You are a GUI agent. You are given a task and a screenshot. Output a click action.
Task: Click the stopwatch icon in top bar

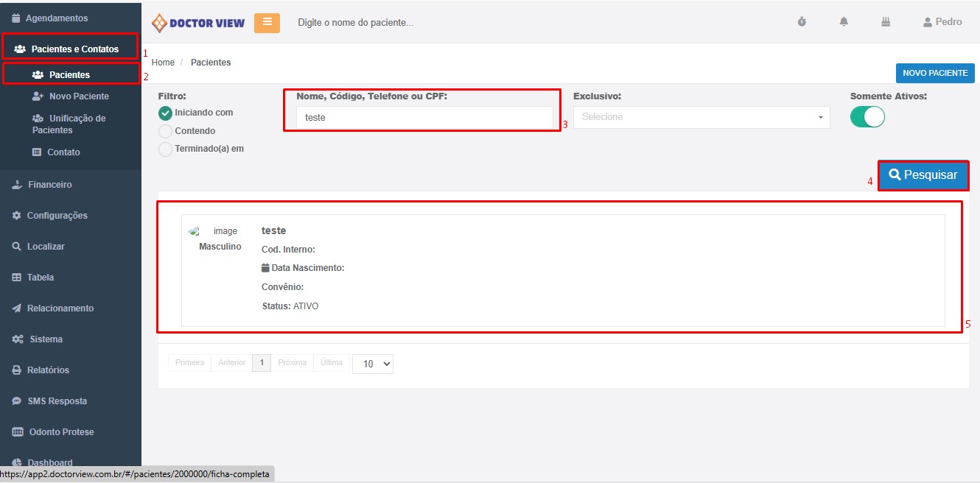click(x=802, y=22)
